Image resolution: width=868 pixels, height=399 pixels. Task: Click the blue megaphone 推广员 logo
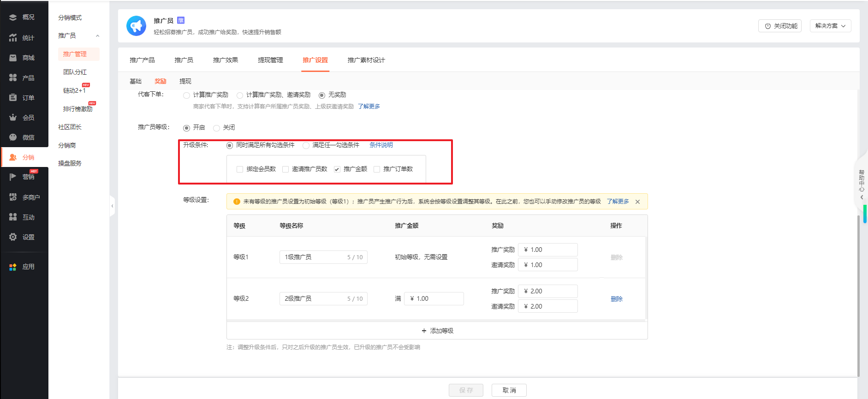(136, 26)
